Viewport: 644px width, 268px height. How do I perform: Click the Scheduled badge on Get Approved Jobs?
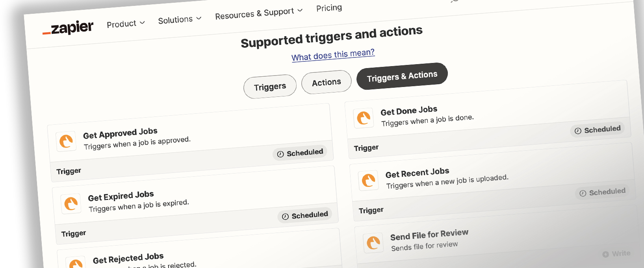click(x=300, y=153)
